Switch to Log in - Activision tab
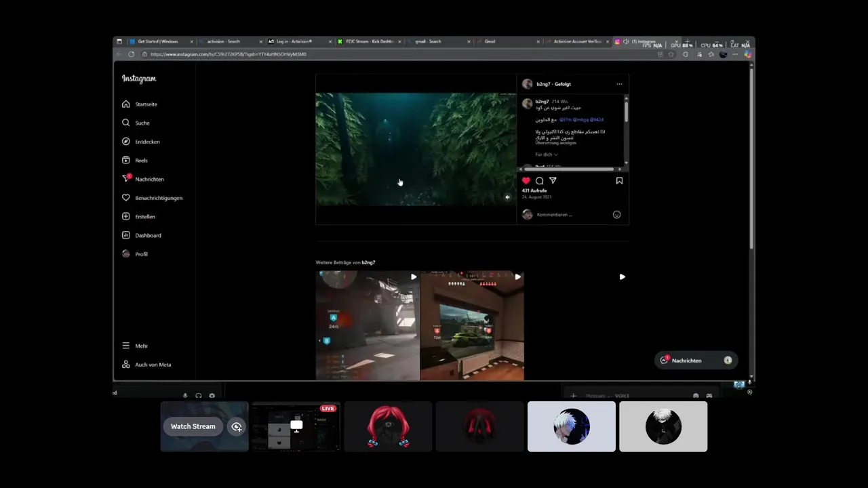Image resolution: width=868 pixels, height=488 pixels. point(299,41)
